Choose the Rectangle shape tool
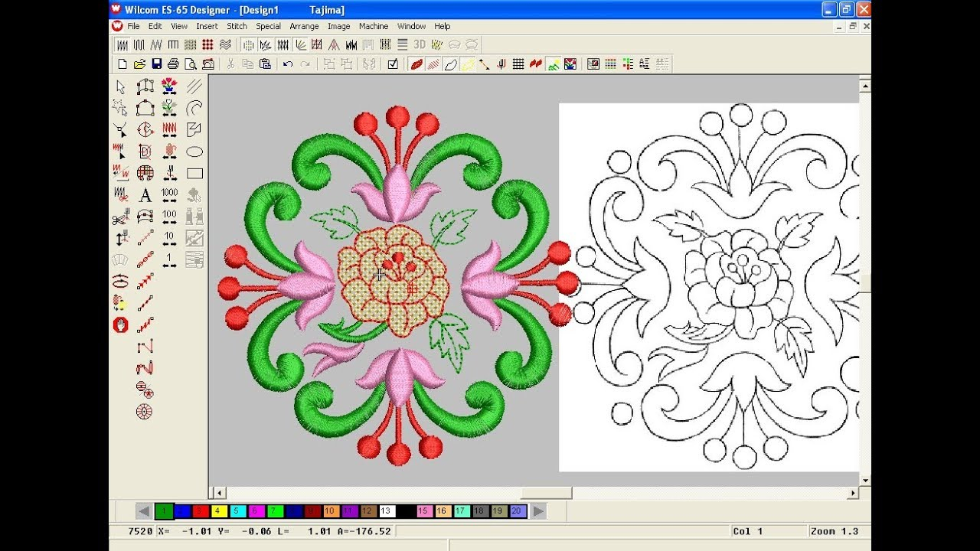The width and height of the screenshot is (980, 551). pyautogui.click(x=194, y=174)
